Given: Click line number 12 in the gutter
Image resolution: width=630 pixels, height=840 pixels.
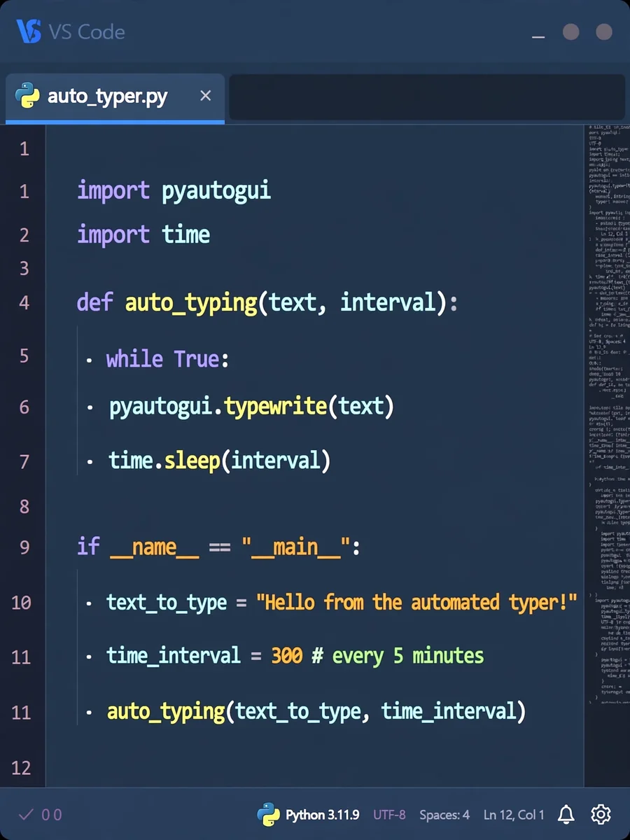Looking at the screenshot, I should click(22, 768).
